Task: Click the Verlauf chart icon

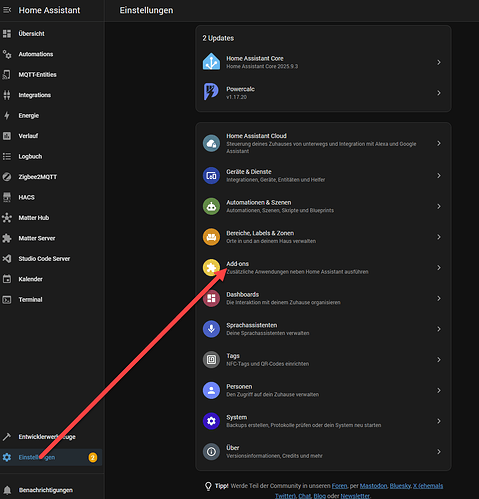Action: 7,136
